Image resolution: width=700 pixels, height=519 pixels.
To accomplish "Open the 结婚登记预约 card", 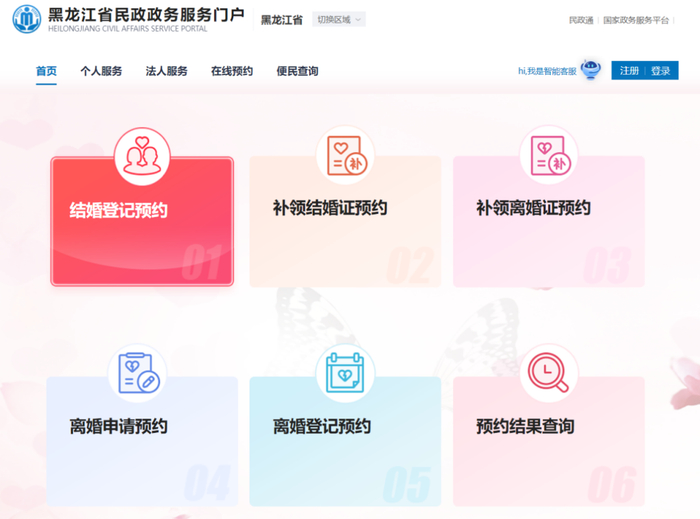I will [142, 221].
